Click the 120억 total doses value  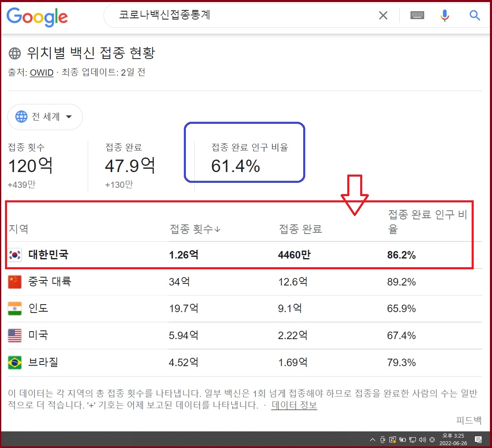[x=30, y=166]
